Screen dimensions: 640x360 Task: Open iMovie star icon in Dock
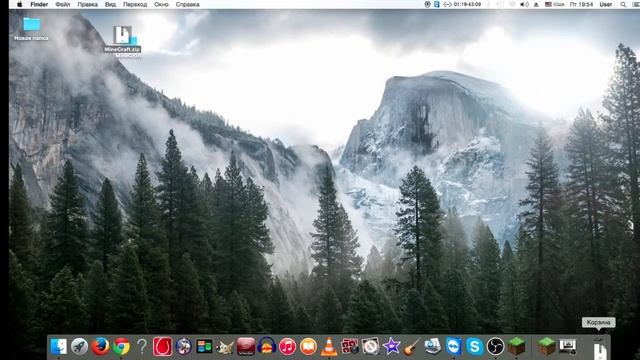pos(391,347)
